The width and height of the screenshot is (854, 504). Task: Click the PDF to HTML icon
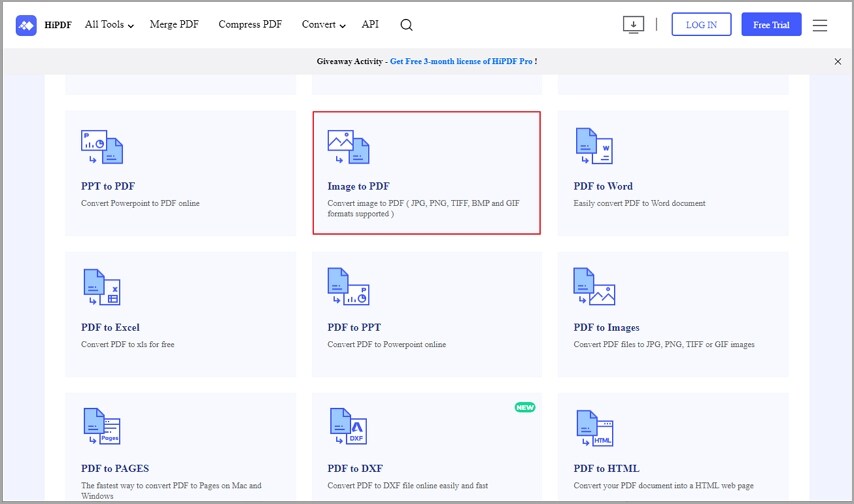[x=594, y=427]
